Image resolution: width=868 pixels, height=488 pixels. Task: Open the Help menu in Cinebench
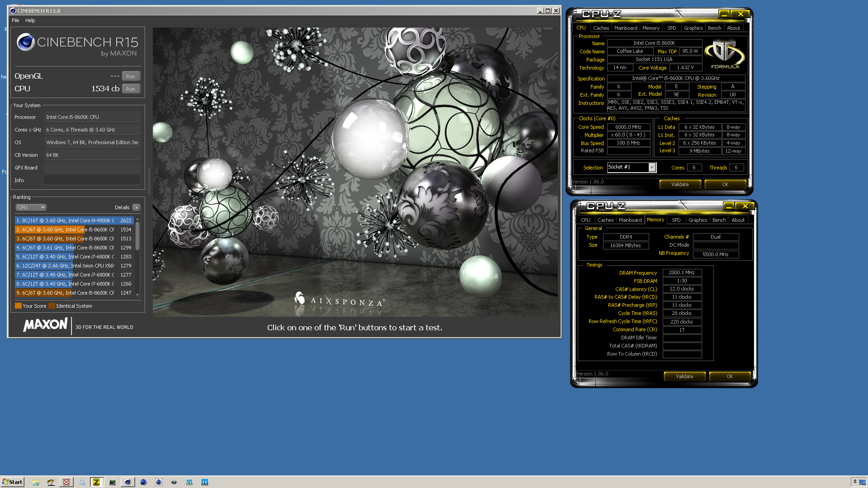tap(30, 20)
